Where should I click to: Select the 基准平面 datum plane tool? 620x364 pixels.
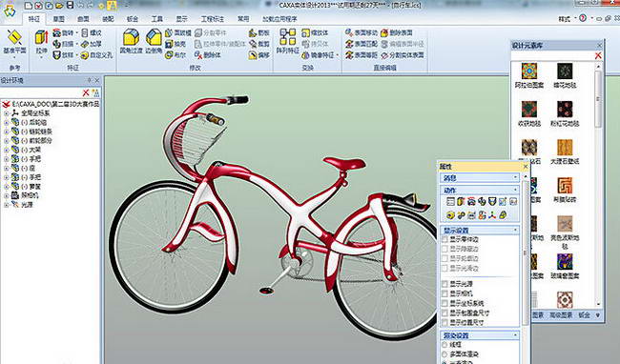tap(14, 42)
